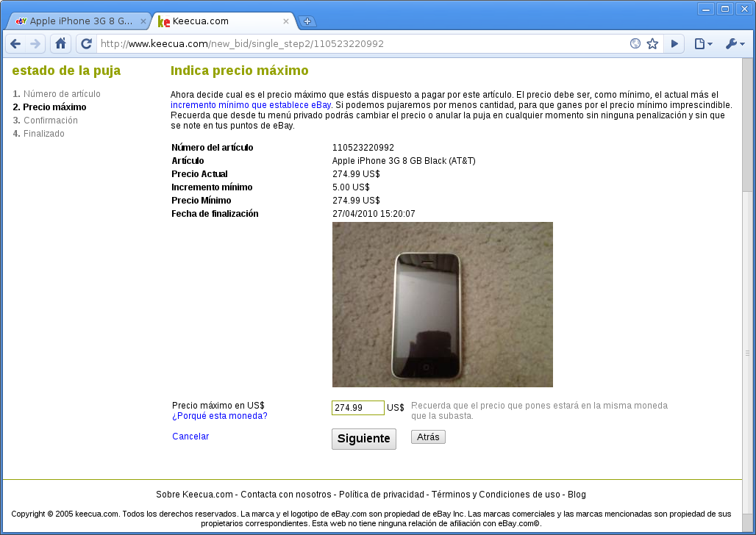
Task: Click the globe icon in address bar
Action: (x=635, y=44)
